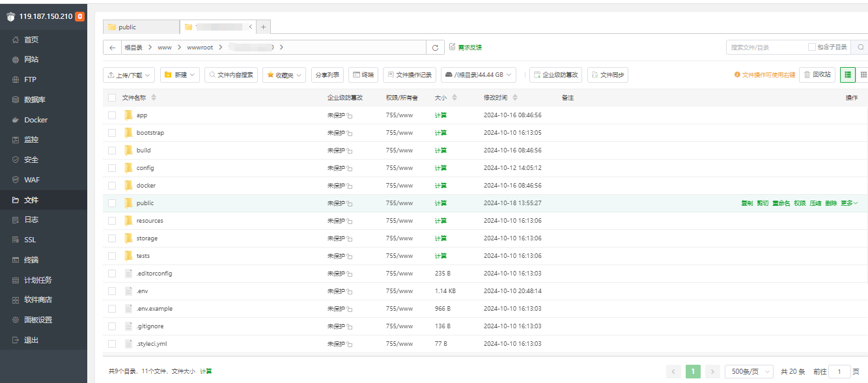The width and height of the screenshot is (868, 383).
Task: Sort by 文件名称 column arrows
Action: [x=154, y=98]
